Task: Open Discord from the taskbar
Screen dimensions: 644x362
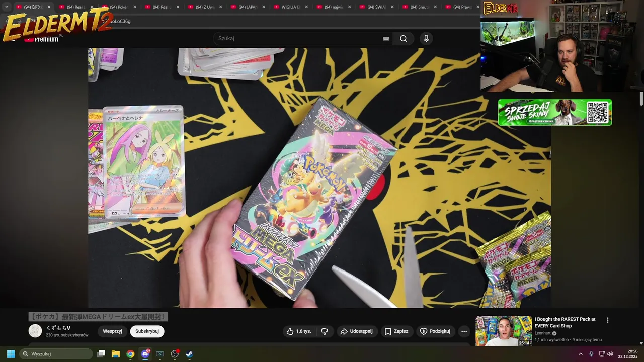Action: 145,354
